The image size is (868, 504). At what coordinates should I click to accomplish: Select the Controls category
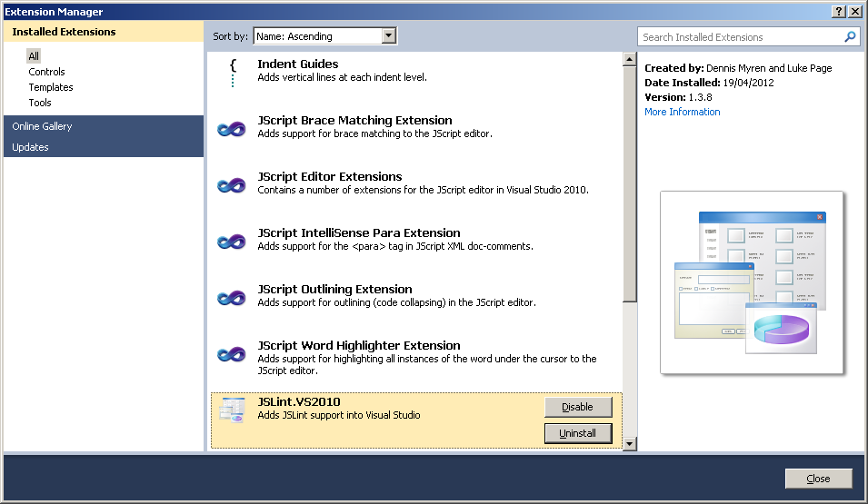46,72
